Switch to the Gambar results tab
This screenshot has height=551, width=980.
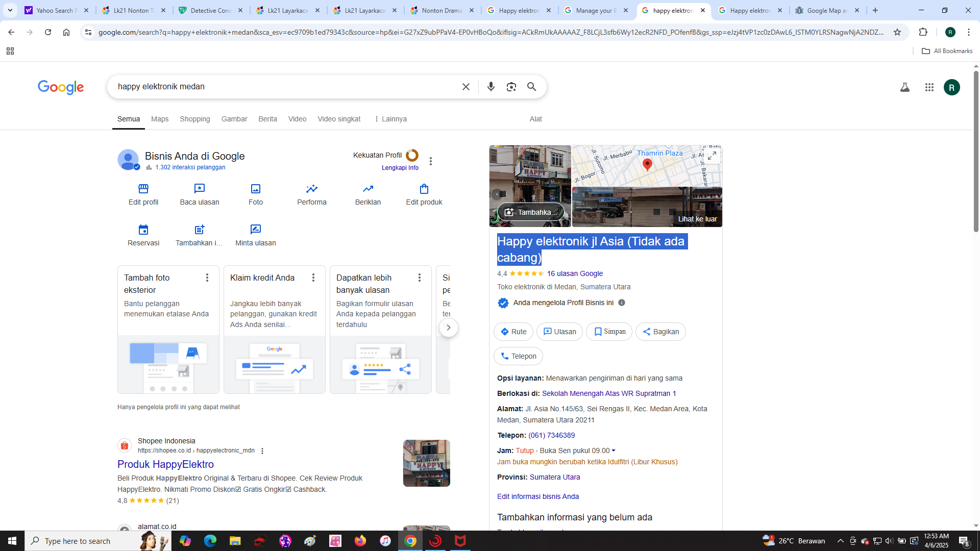point(234,119)
